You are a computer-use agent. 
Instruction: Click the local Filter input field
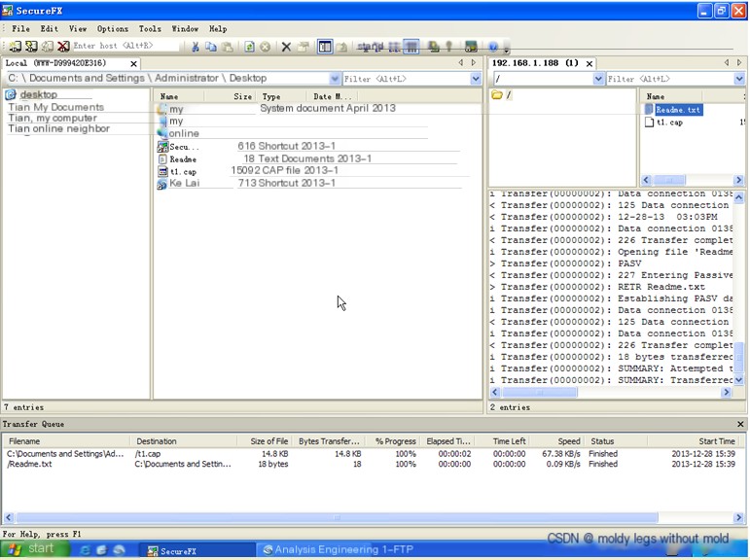click(406, 79)
